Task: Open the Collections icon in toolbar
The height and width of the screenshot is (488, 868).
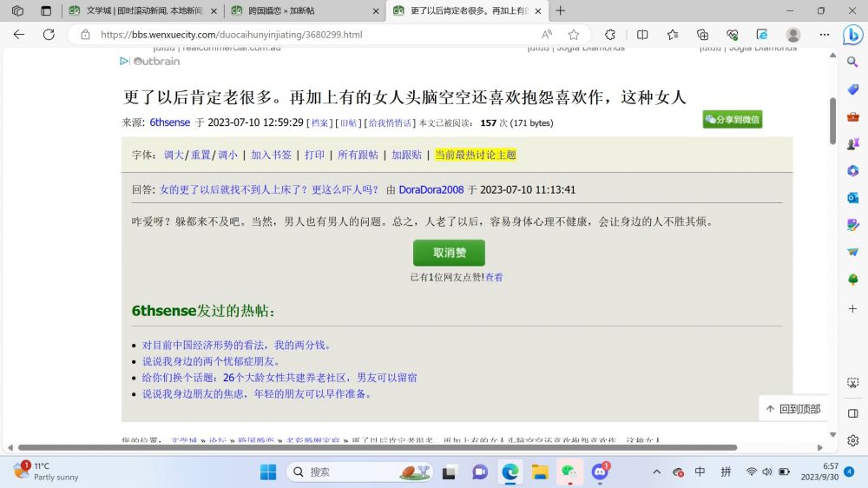Action: pyautogui.click(x=702, y=35)
